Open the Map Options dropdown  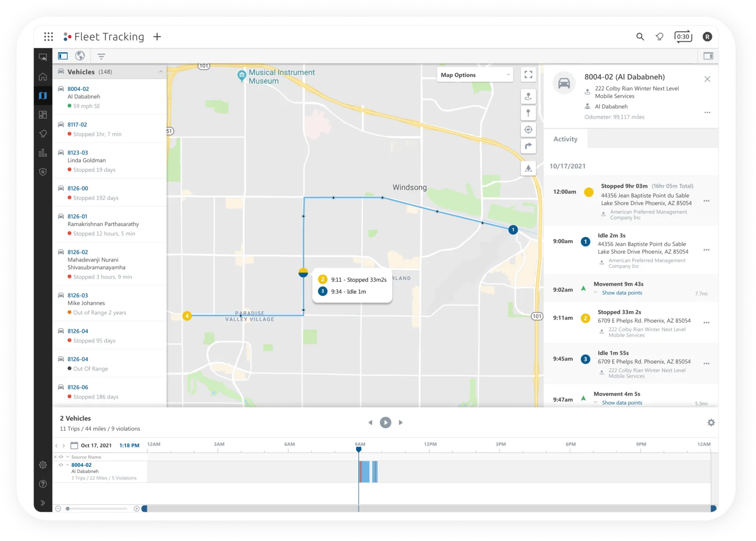point(475,75)
